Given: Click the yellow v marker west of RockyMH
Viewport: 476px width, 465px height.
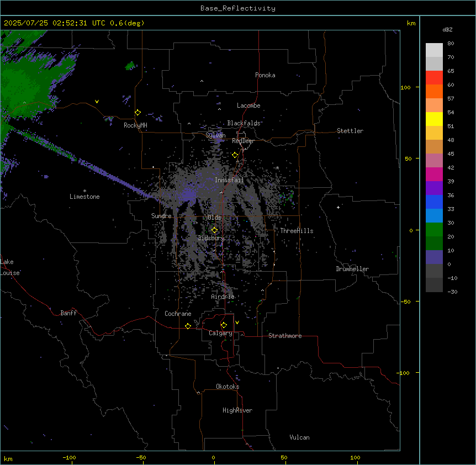Looking at the screenshot, I should (97, 102).
